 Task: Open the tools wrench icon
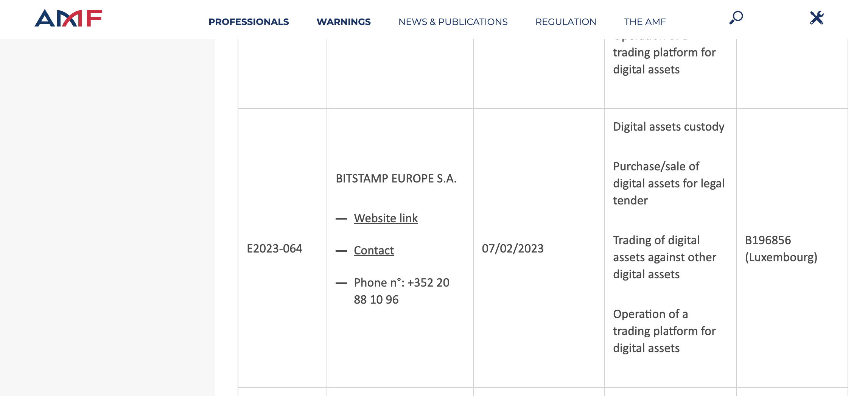pyautogui.click(x=817, y=18)
